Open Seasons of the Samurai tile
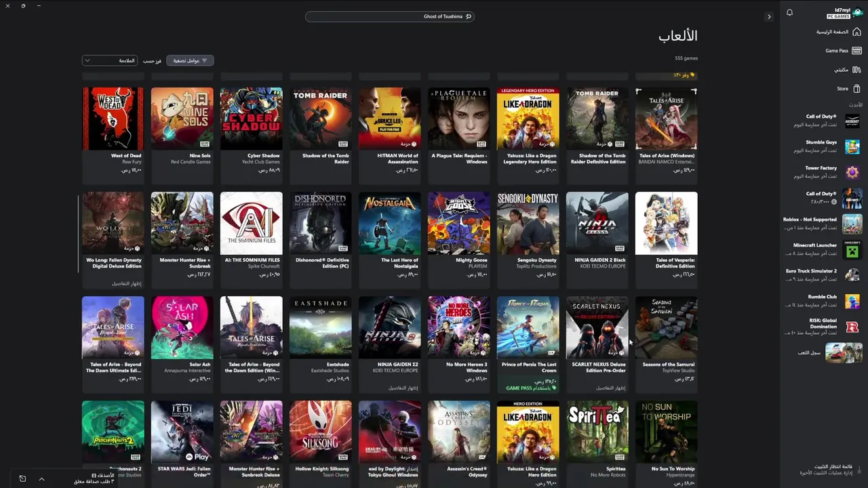The width and height of the screenshot is (868, 488). (667, 344)
